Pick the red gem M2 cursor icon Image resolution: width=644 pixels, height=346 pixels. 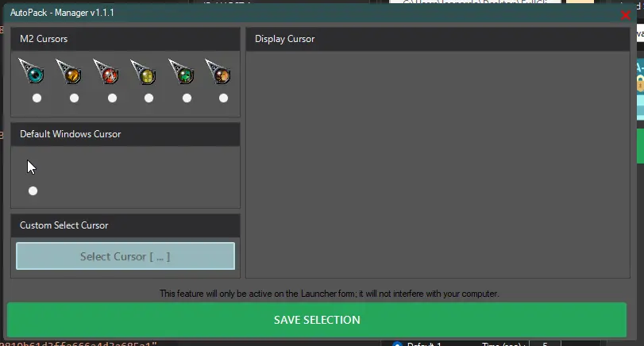click(106, 71)
